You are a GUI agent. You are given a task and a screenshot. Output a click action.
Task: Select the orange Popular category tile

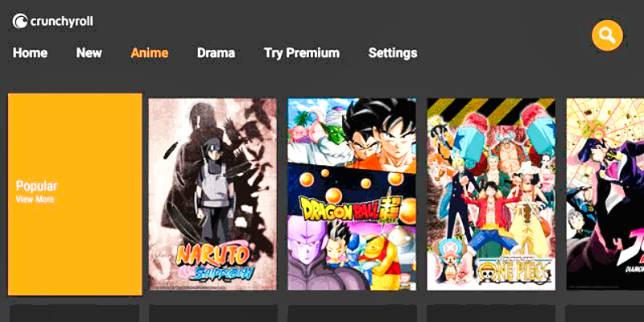coord(75,194)
